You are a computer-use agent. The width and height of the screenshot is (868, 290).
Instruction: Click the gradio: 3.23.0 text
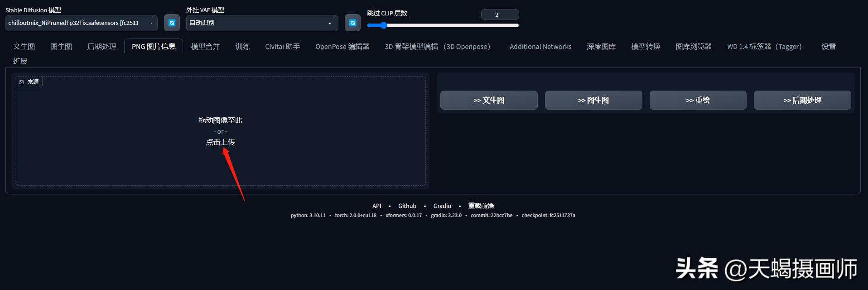(x=446, y=215)
